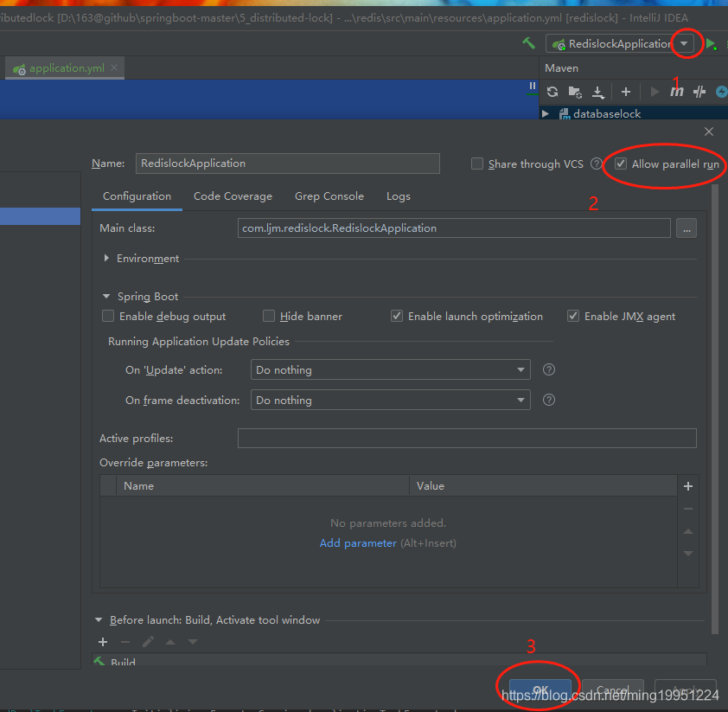Click the Maven Reimport All Projects icon
The image size is (728, 712).
pyautogui.click(x=552, y=92)
